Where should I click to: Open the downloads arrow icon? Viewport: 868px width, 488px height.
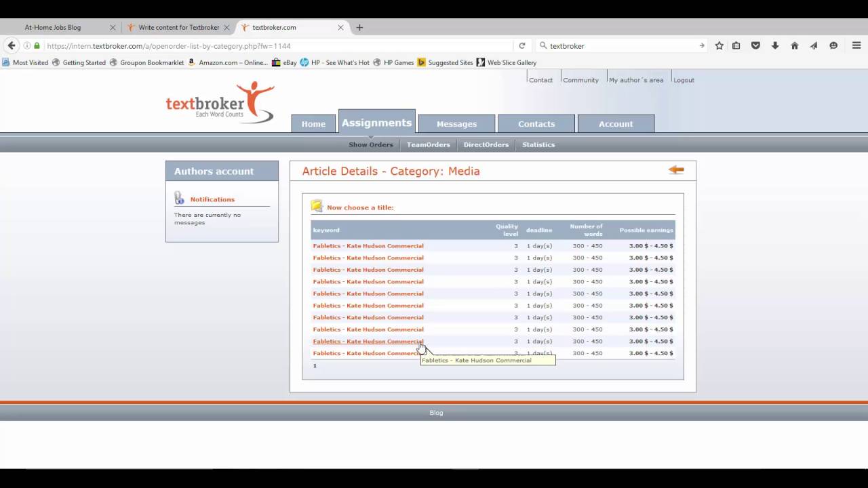(775, 45)
